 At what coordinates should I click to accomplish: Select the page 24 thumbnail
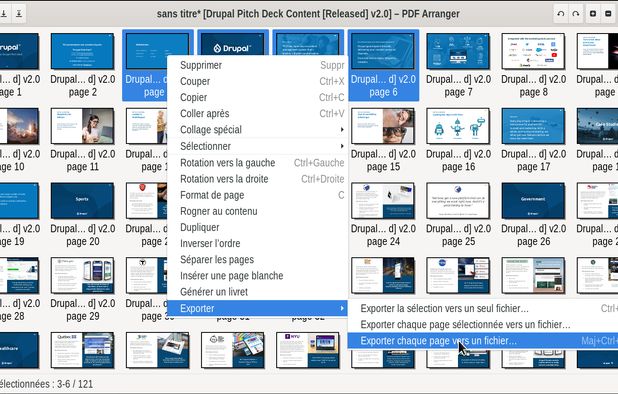383,201
